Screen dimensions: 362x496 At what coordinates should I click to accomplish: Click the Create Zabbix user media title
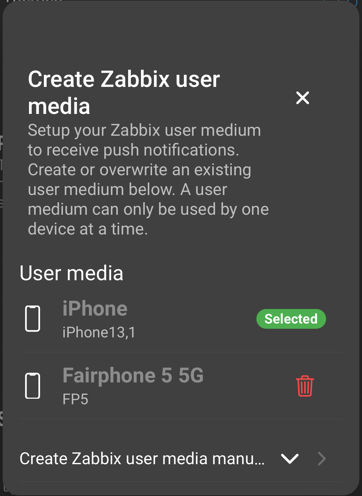(124, 93)
